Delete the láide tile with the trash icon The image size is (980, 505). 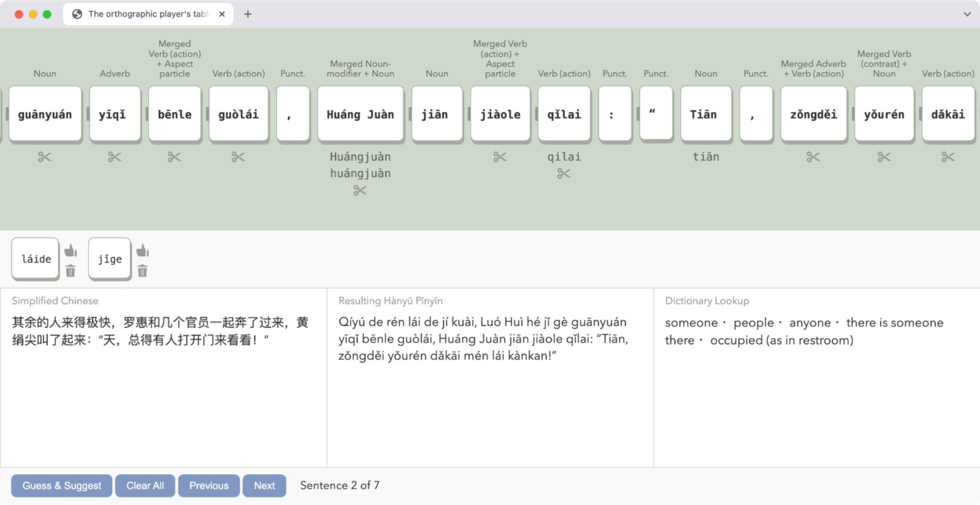[70, 271]
